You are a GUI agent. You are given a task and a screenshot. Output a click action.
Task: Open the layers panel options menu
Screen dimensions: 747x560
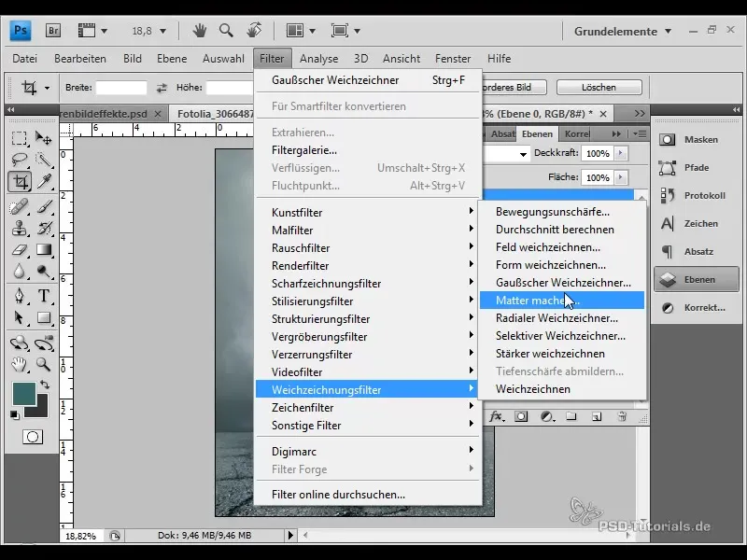(641, 134)
